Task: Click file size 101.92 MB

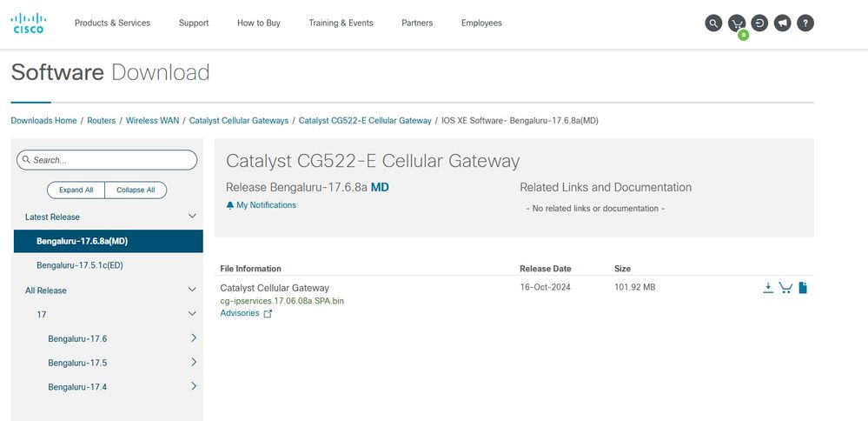Action: tap(635, 288)
